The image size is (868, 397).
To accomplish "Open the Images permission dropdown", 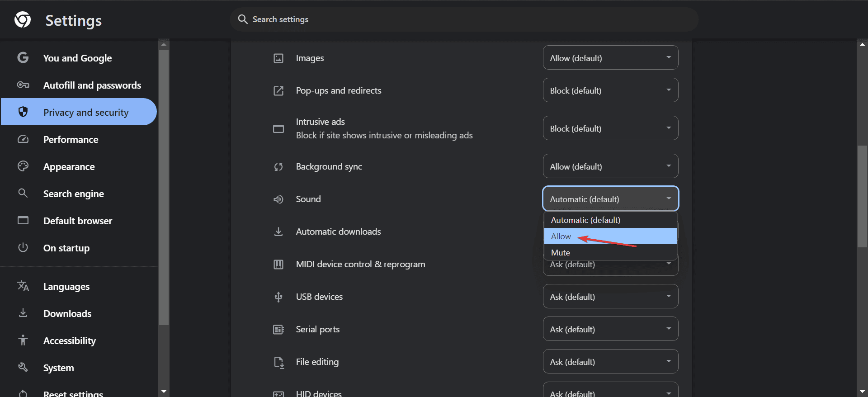I will [x=610, y=57].
